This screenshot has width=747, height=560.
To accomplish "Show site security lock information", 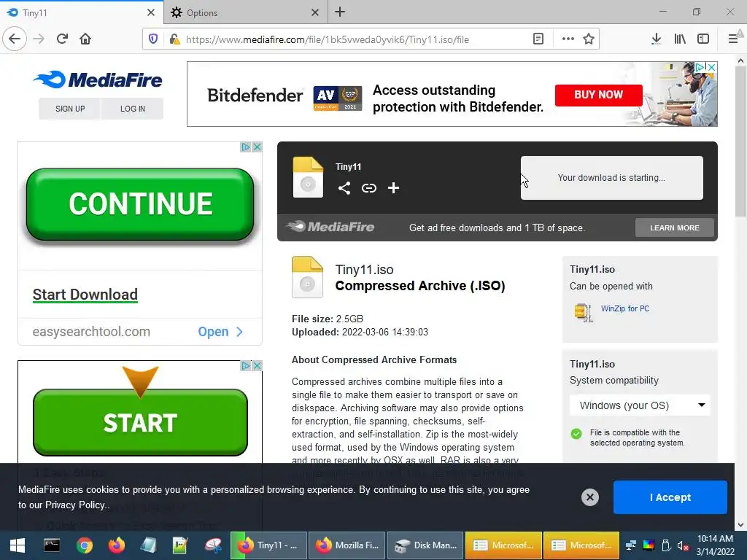I will tap(175, 39).
